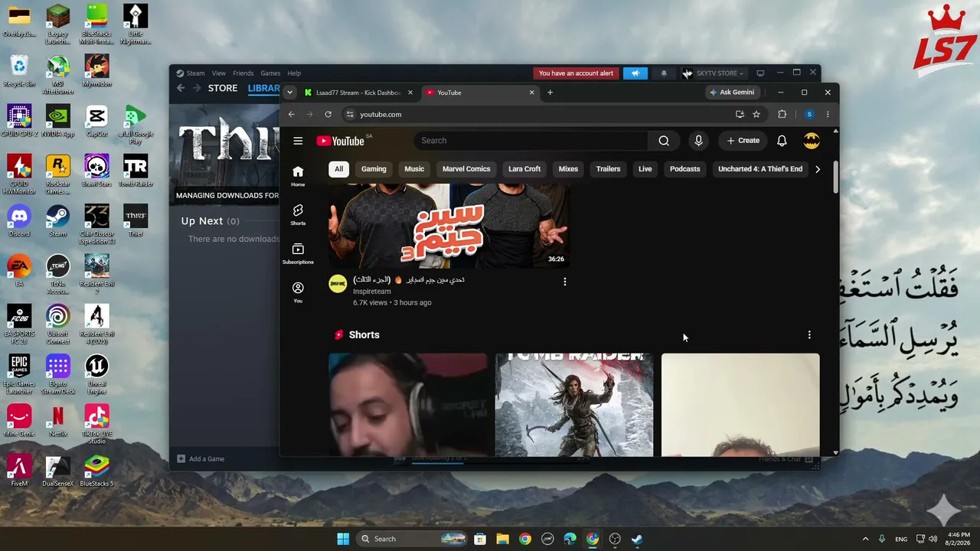Open the 'You have an account alert' notice
The width and height of the screenshot is (980, 551).
point(576,73)
